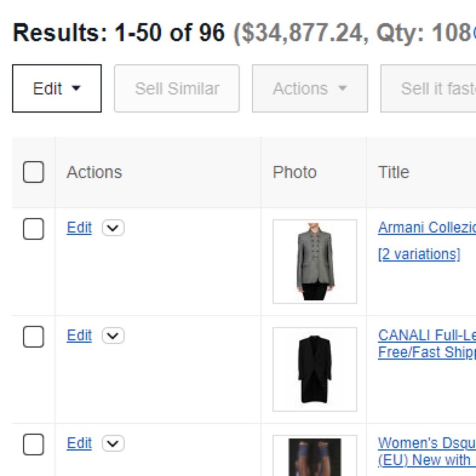Click the gray blazer photo thumbnail

pyautogui.click(x=314, y=261)
